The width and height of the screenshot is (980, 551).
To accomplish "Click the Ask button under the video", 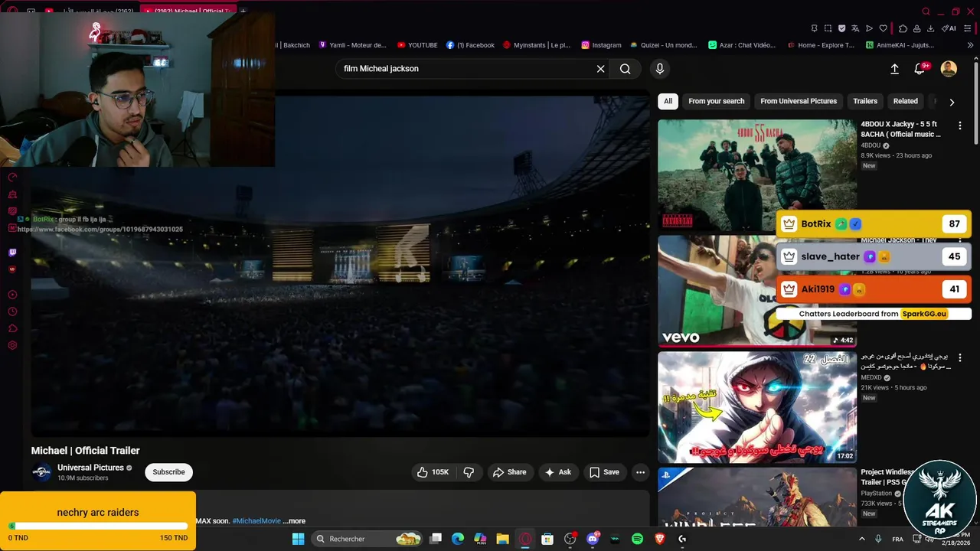I will pos(557,472).
